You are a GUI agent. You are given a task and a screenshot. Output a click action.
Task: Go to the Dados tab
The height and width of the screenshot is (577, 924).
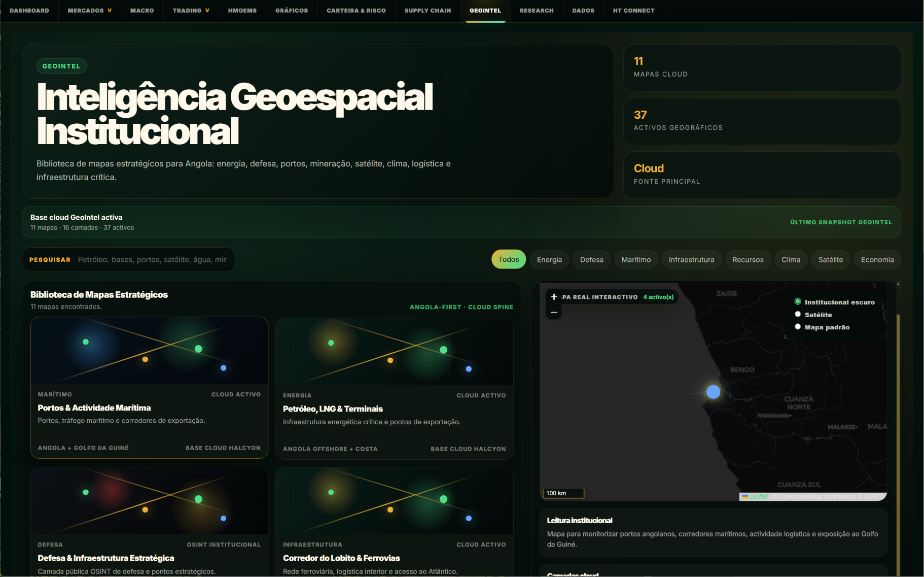point(583,11)
